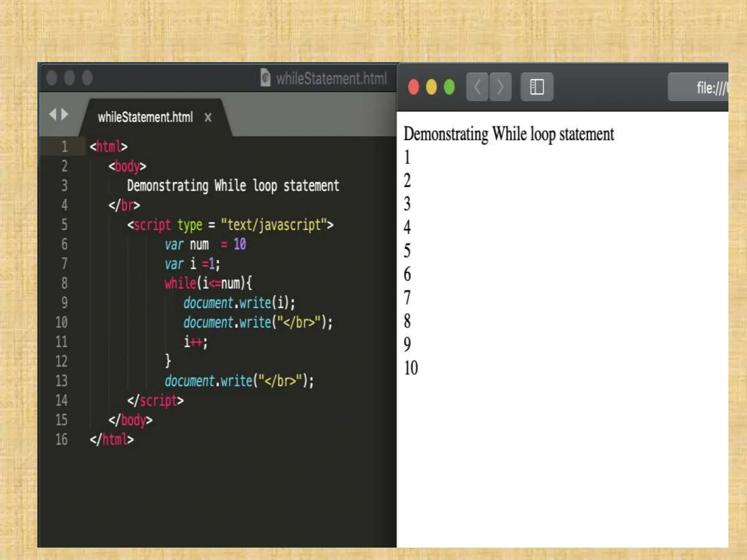
Task: Place cursor on the while(i<=num) line
Action: 208,283
